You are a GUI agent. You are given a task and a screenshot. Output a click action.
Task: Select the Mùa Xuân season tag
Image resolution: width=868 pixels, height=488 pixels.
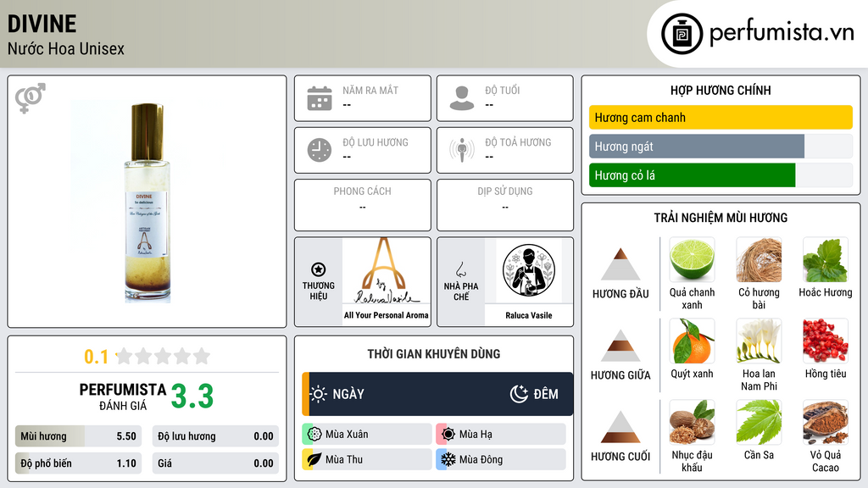pos(367,435)
